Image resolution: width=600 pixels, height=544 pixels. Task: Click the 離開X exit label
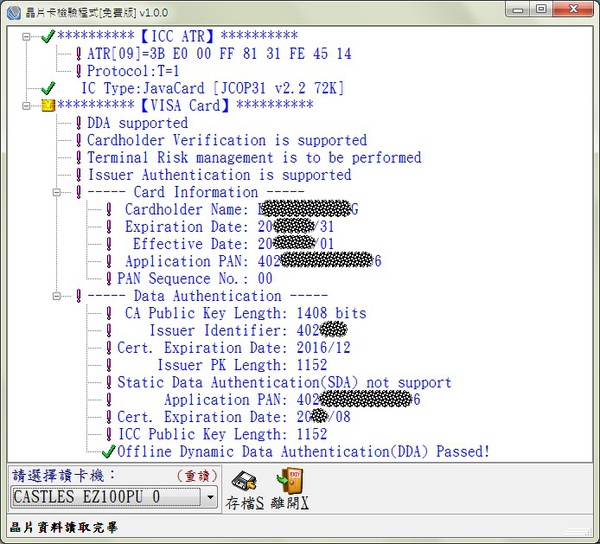290,503
